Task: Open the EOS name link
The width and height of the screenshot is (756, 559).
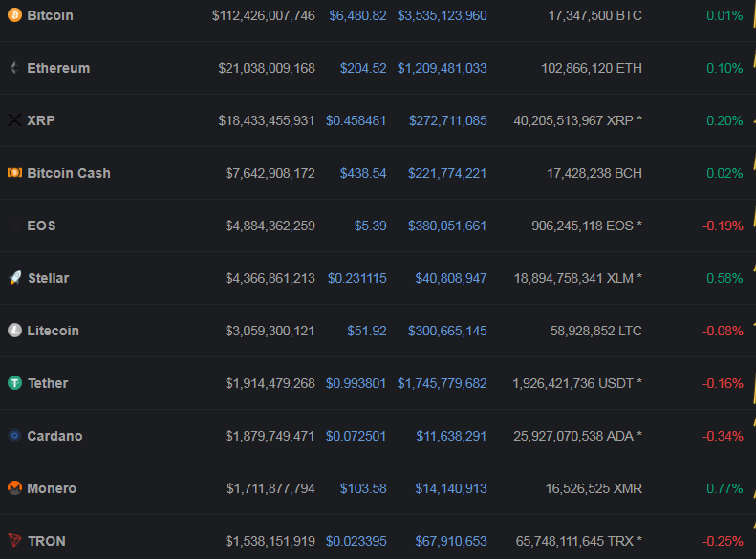Action: tap(41, 226)
